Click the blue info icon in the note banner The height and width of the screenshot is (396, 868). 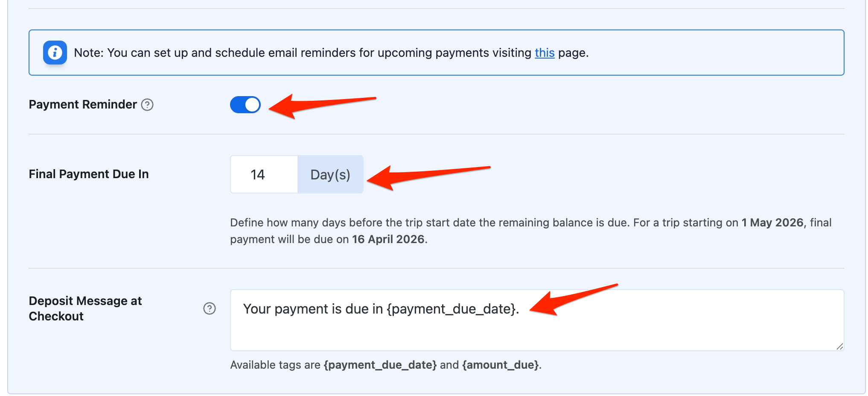point(55,53)
